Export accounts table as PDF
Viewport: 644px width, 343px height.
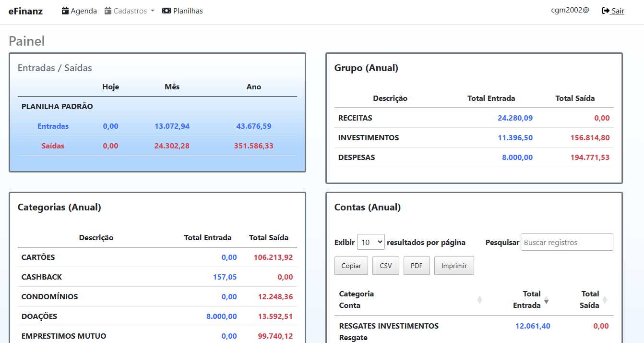pyautogui.click(x=417, y=266)
